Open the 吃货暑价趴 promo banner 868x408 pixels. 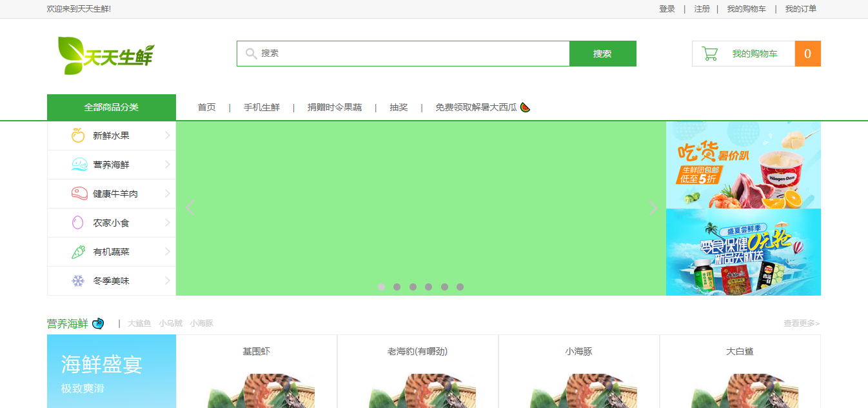[744, 165]
